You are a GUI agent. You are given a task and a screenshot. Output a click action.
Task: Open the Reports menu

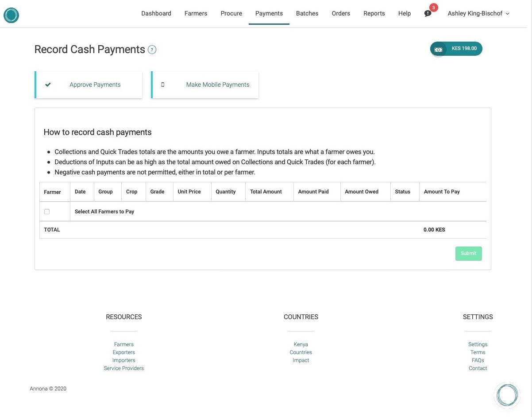[374, 14]
